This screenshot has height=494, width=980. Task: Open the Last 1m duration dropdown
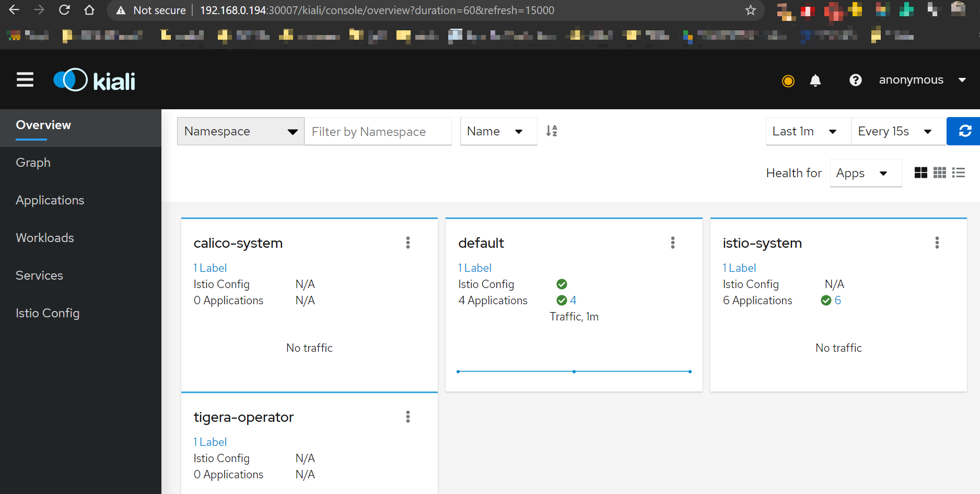click(x=808, y=131)
